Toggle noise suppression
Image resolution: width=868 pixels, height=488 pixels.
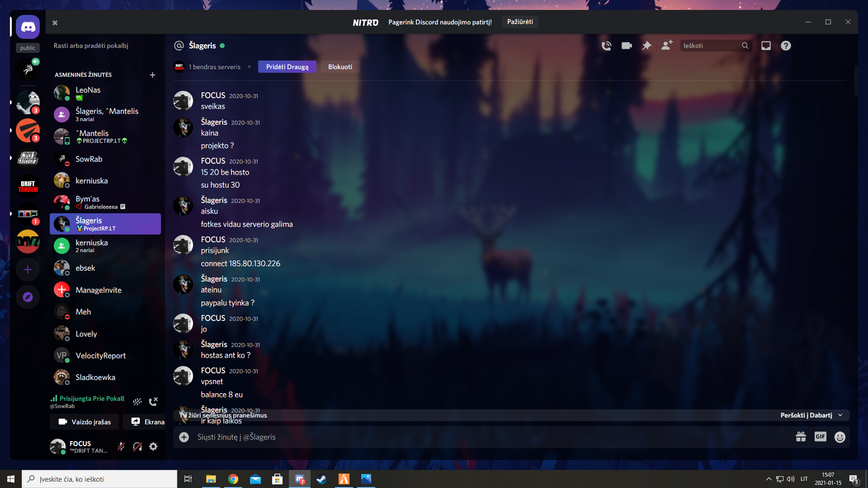pos(137,401)
